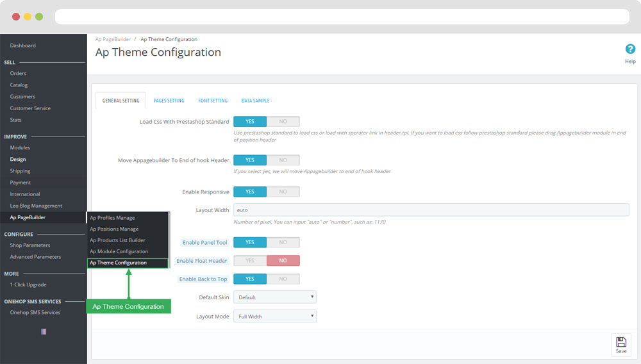Open the Default Skin dropdown
Image resolution: width=641 pixels, height=364 pixels.
(x=274, y=297)
